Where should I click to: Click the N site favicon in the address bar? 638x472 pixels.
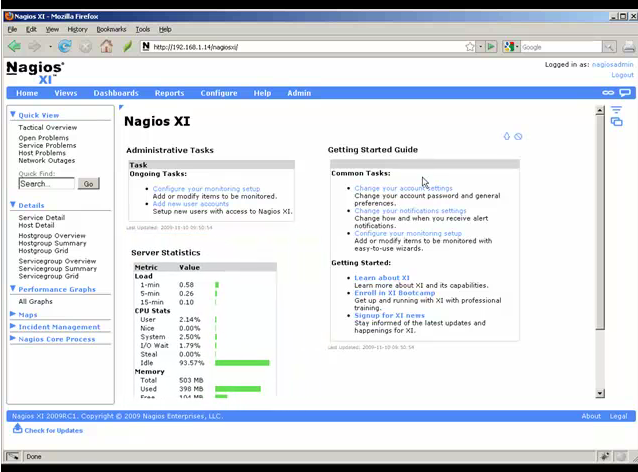tap(146, 47)
